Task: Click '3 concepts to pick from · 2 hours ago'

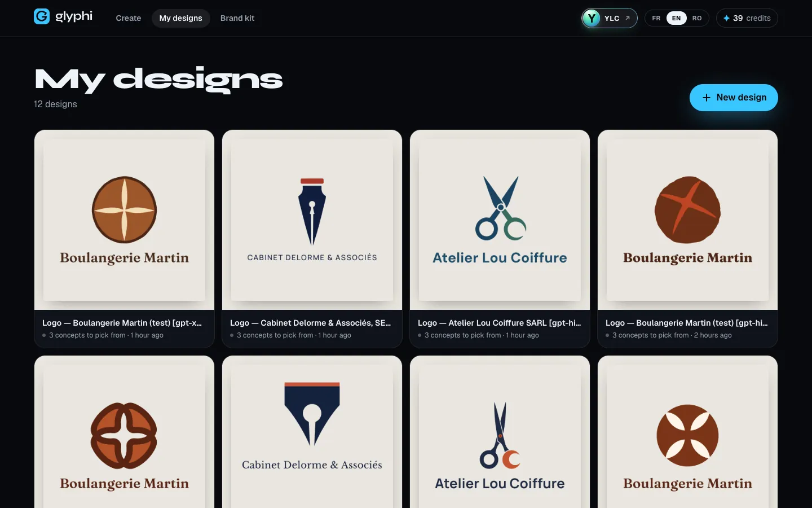Action: [672, 335]
